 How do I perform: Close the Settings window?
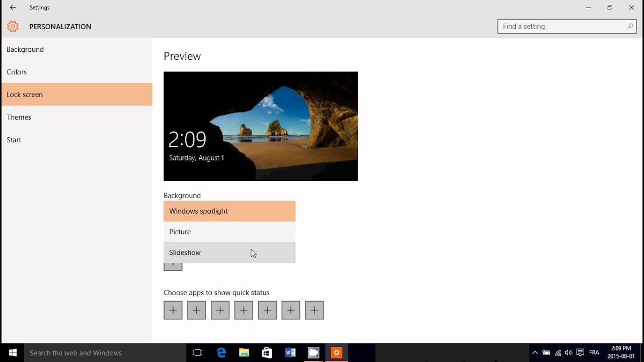(x=631, y=8)
